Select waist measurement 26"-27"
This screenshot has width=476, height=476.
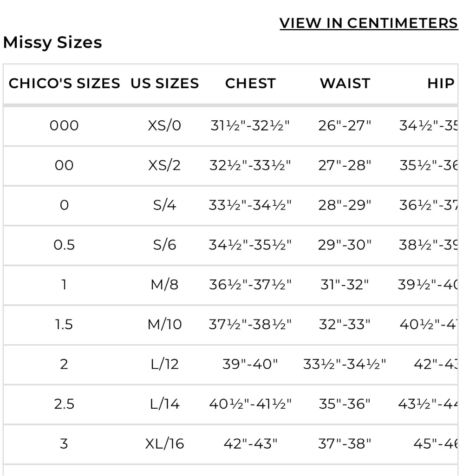(345, 125)
